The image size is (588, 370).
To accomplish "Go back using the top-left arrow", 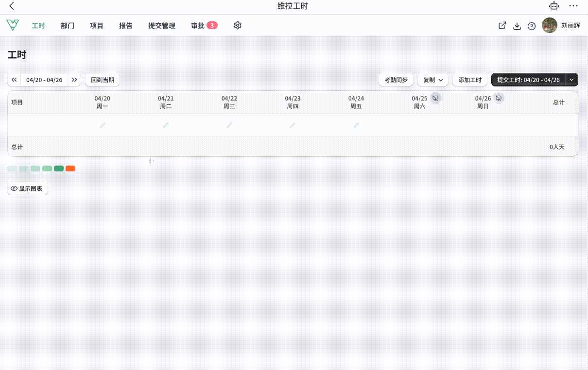I will point(12,6).
